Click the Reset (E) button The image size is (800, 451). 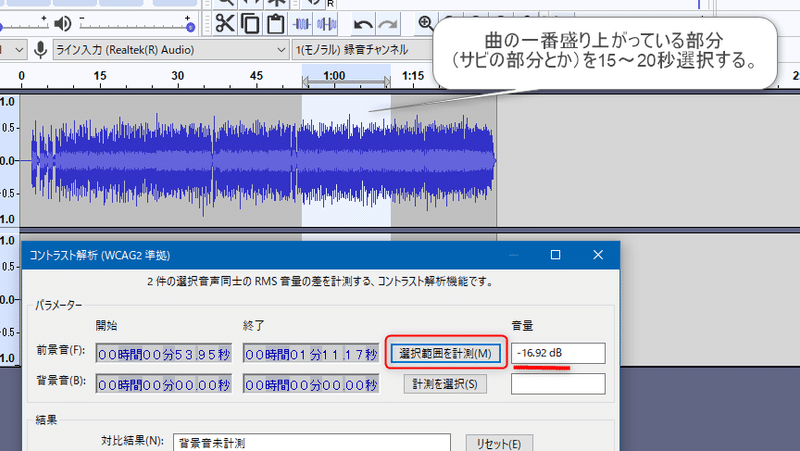499,443
